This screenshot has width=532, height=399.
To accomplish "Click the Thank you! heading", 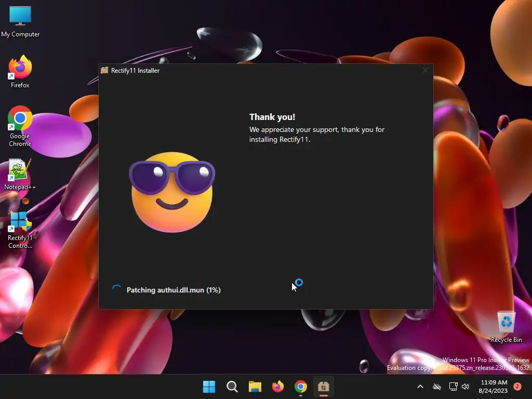I will point(272,117).
